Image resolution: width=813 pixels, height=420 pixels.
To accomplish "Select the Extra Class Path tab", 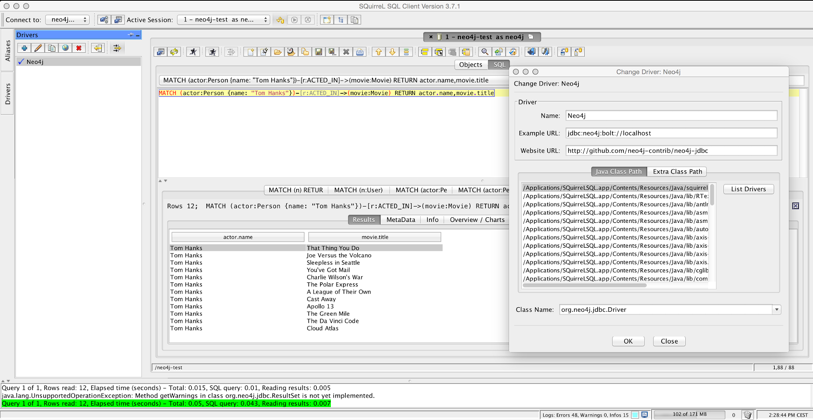I will pyautogui.click(x=677, y=171).
